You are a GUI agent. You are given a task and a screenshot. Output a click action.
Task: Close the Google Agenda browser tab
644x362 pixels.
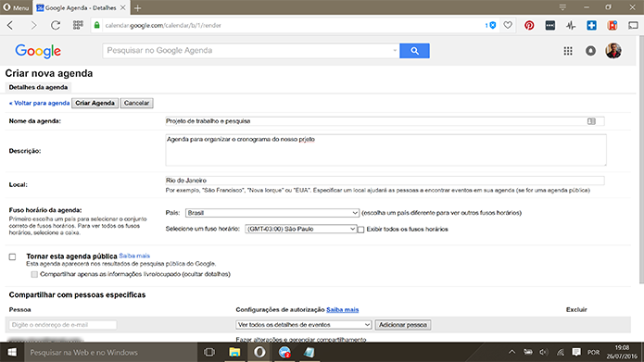tap(123, 7)
